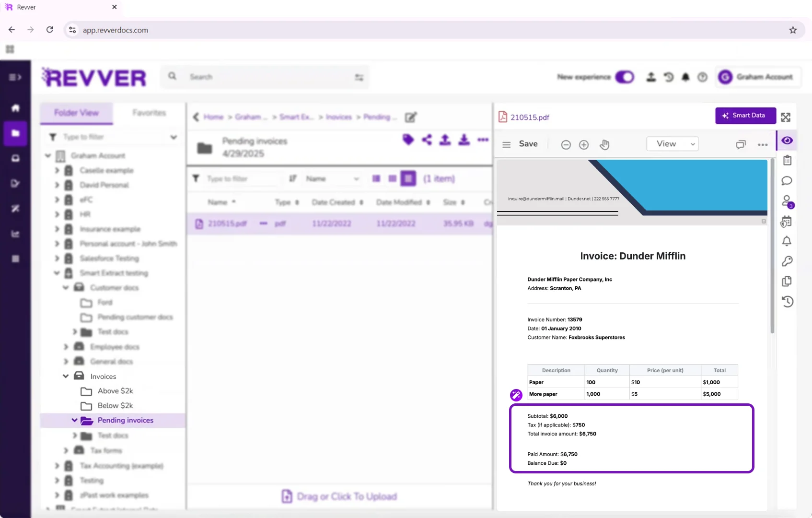Switch to the Folder View tab
This screenshot has width=812, height=518.
point(77,113)
